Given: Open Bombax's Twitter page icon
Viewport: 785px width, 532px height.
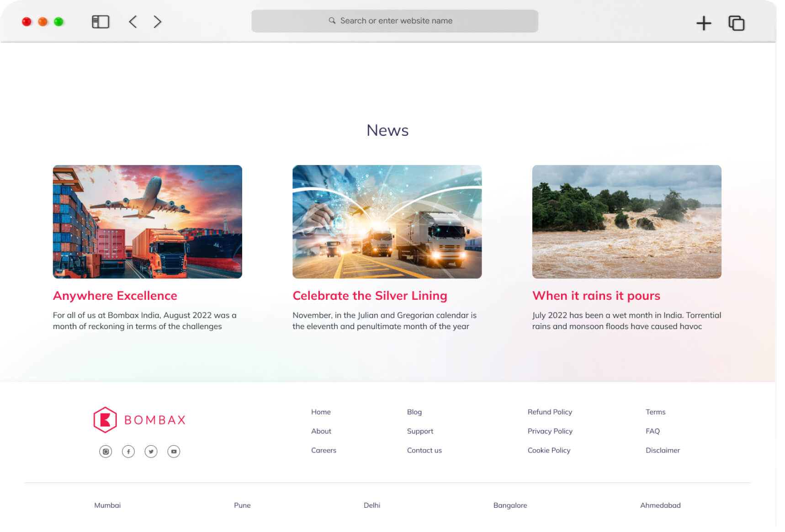Looking at the screenshot, I should click(x=151, y=451).
